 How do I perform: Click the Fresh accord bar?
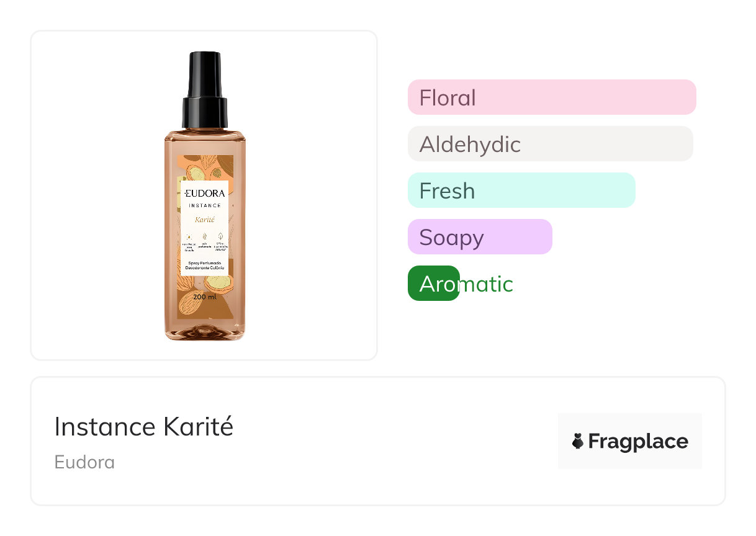coord(521,190)
